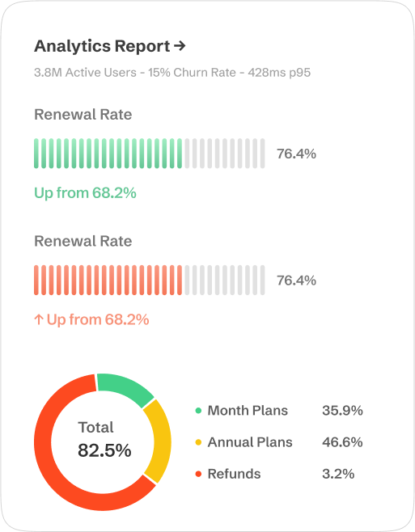This screenshot has height=532, width=415.
Task: Open the Analytics Report heading link
Action: [x=110, y=46]
